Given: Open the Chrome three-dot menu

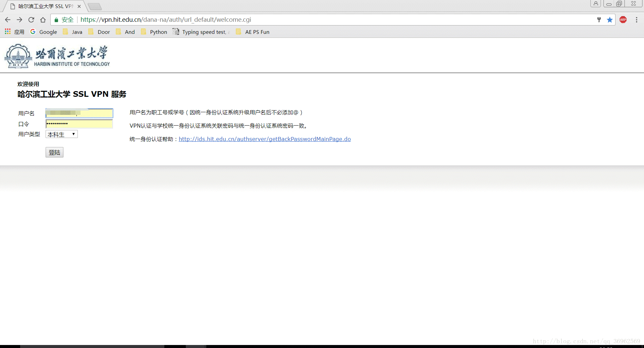Looking at the screenshot, I should coord(637,20).
